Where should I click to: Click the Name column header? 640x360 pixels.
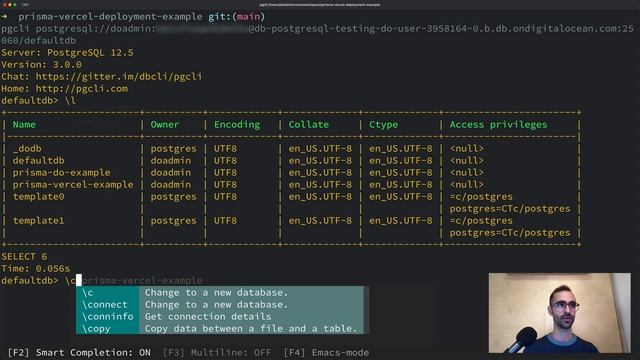click(24, 124)
